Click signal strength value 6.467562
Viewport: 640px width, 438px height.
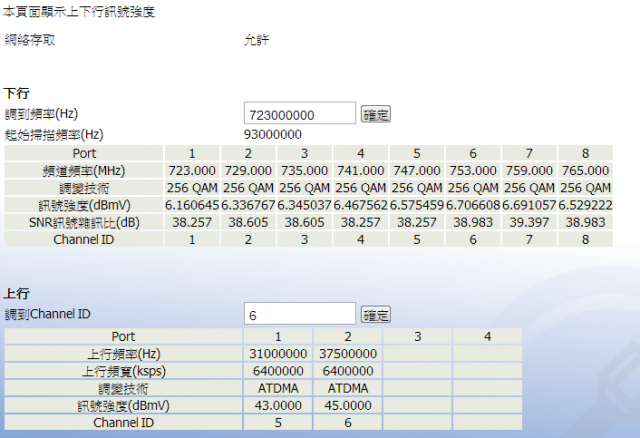pos(361,205)
